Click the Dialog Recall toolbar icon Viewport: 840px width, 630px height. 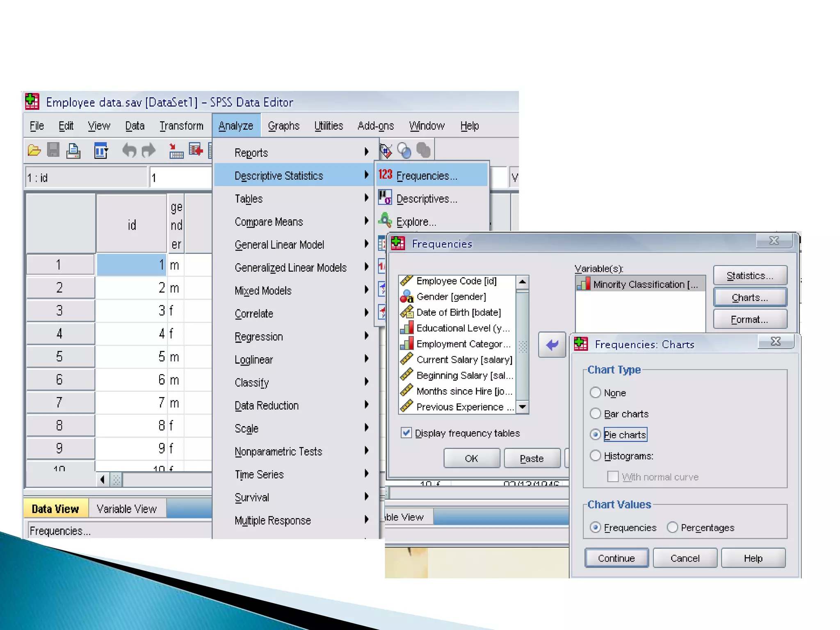[101, 151]
